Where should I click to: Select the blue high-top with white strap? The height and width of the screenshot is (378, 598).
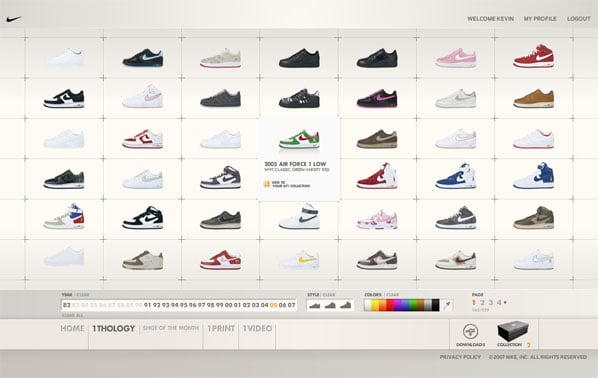click(x=456, y=176)
